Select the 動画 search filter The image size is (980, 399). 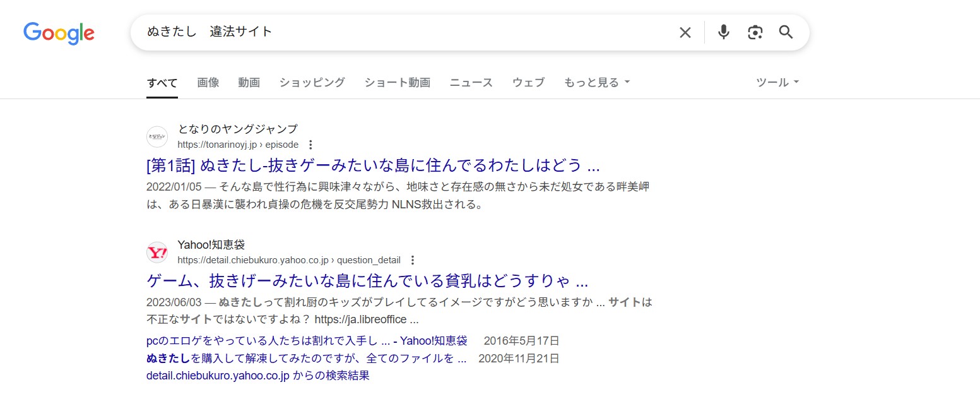249,82
